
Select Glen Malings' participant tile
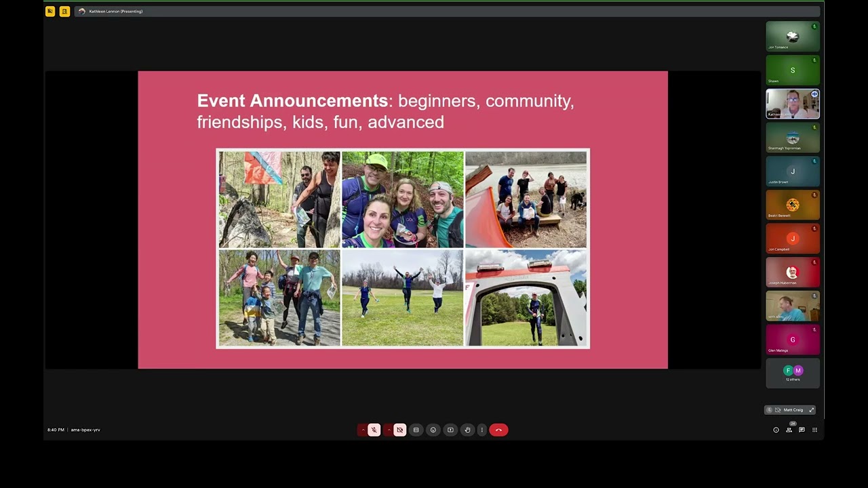(x=793, y=340)
